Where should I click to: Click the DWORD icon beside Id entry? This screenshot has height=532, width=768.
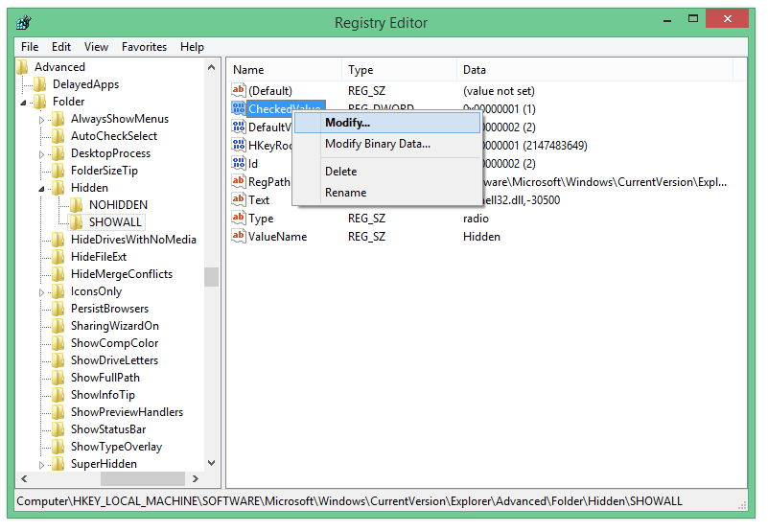pos(239,163)
